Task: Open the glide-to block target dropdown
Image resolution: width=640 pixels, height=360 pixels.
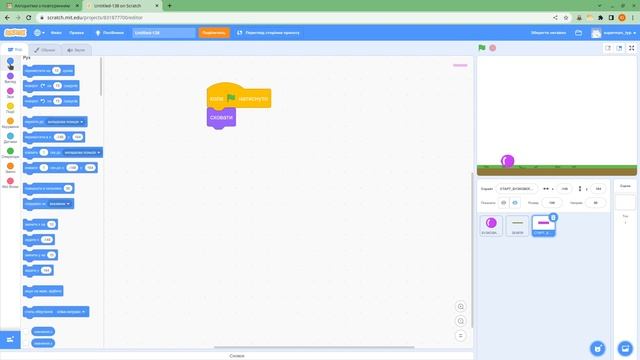Action: pyautogui.click(x=82, y=153)
